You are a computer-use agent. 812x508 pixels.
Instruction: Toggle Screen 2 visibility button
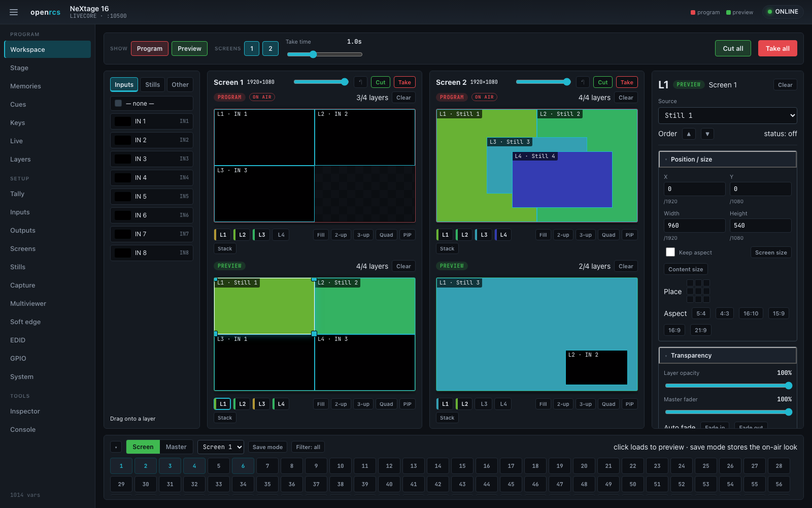point(270,49)
